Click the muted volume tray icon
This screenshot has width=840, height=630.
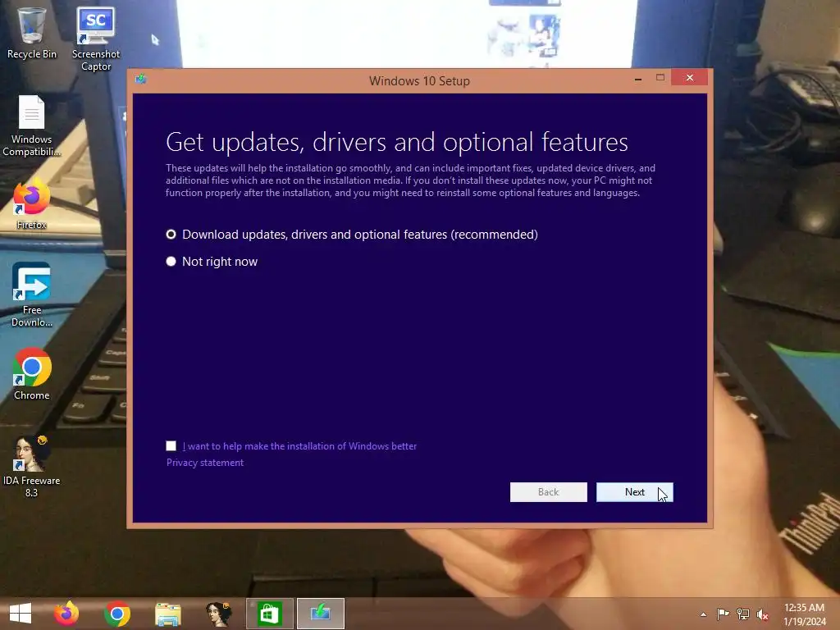[x=762, y=614]
